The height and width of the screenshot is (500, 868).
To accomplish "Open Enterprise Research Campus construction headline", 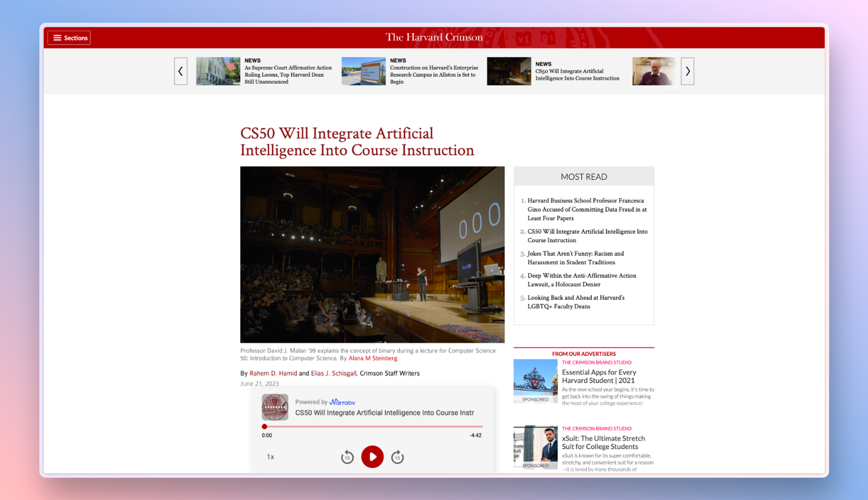I will tap(434, 75).
